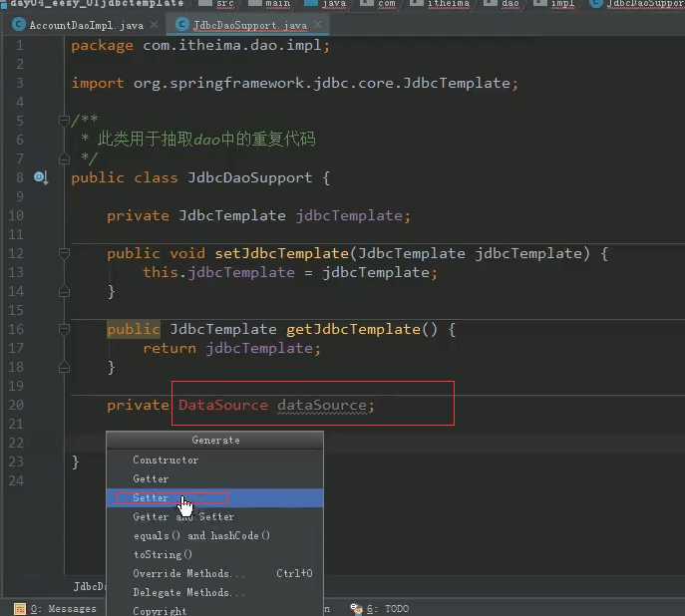Click the src folder in the navigation bar
This screenshot has width=685, height=616.
point(224,4)
